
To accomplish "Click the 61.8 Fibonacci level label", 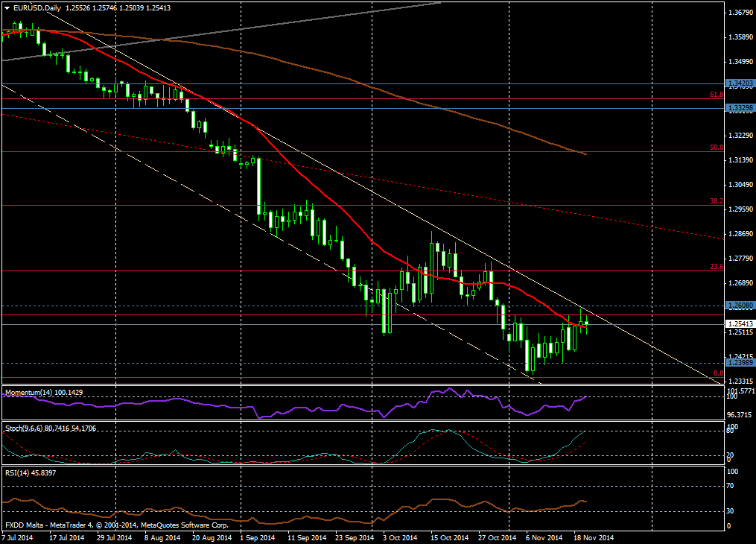I will tap(717, 95).
